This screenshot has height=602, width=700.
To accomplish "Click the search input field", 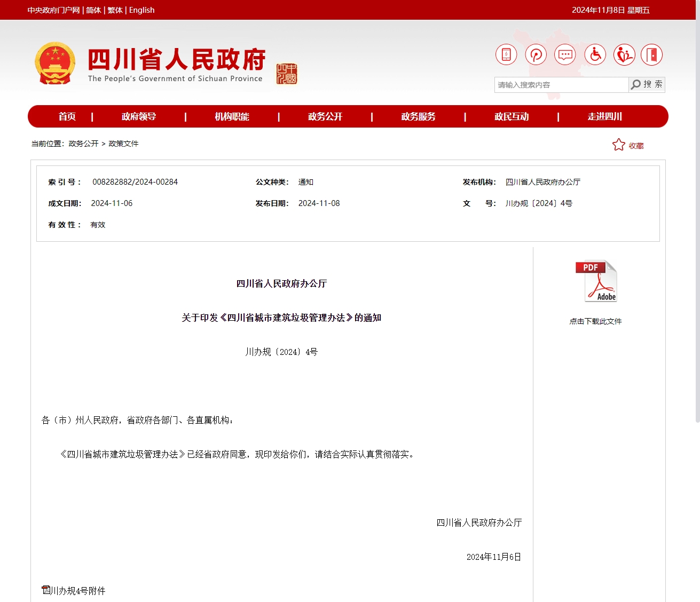I will 561,85.
